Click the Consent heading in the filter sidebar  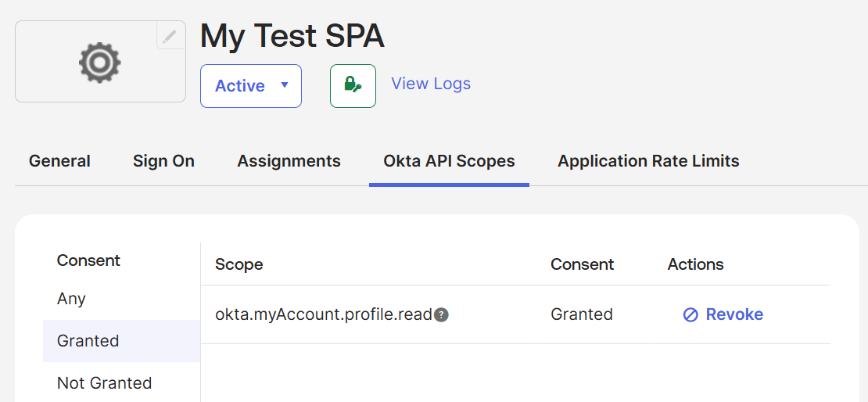pos(88,260)
